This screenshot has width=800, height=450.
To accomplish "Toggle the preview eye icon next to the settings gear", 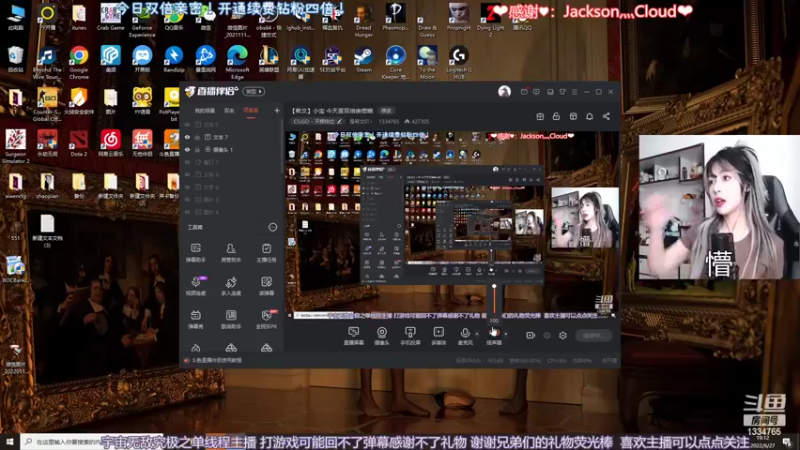I will coord(547,335).
